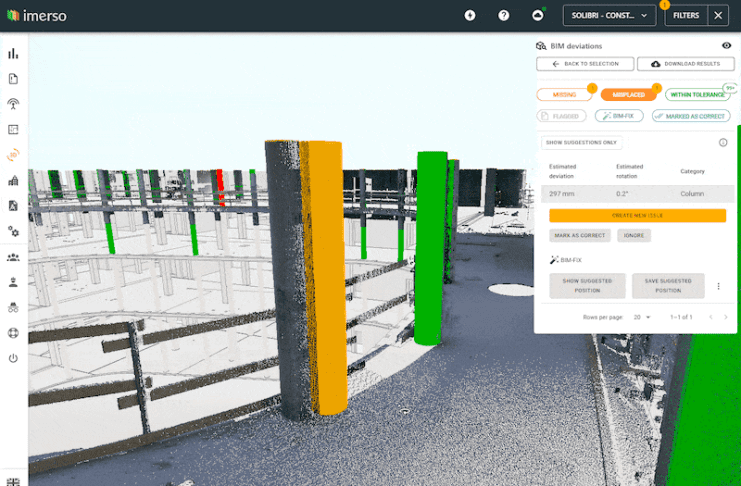Enable the Marked as Correct filter
Image resolution: width=741 pixels, height=486 pixels.
click(x=690, y=116)
